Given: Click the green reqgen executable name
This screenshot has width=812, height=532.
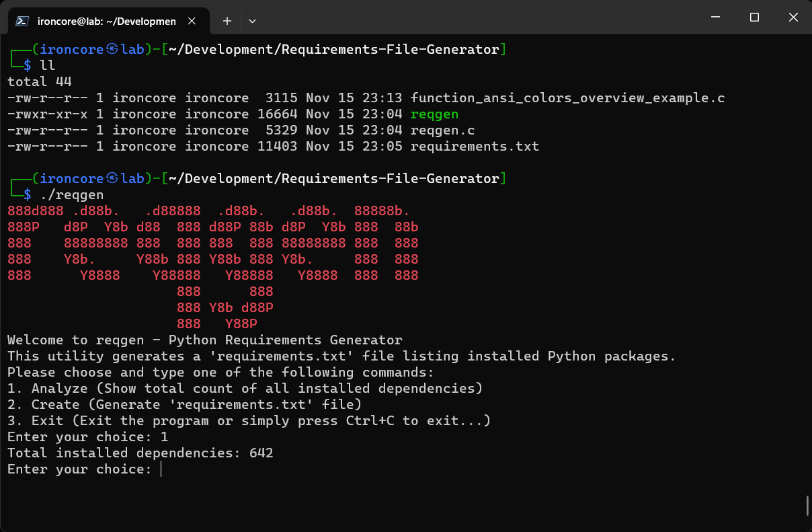Looking at the screenshot, I should (x=434, y=114).
